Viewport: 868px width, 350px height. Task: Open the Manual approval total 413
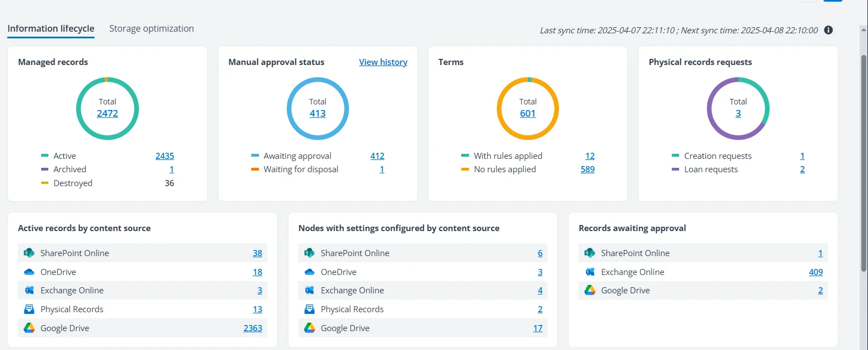click(318, 113)
